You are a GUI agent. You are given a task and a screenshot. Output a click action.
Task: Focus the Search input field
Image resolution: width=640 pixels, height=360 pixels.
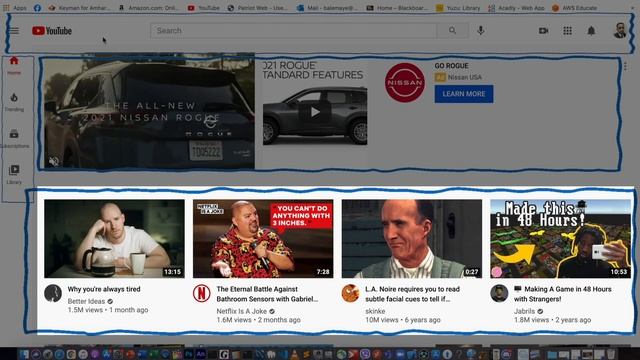[x=293, y=31]
